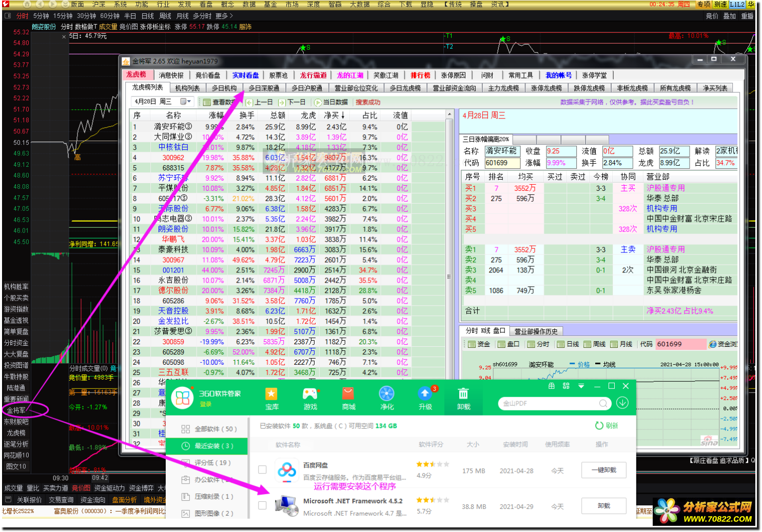Open 净化 fan icon in 360软件管家
Image resolution: width=762 pixels, height=532 pixels.
pyautogui.click(x=386, y=393)
